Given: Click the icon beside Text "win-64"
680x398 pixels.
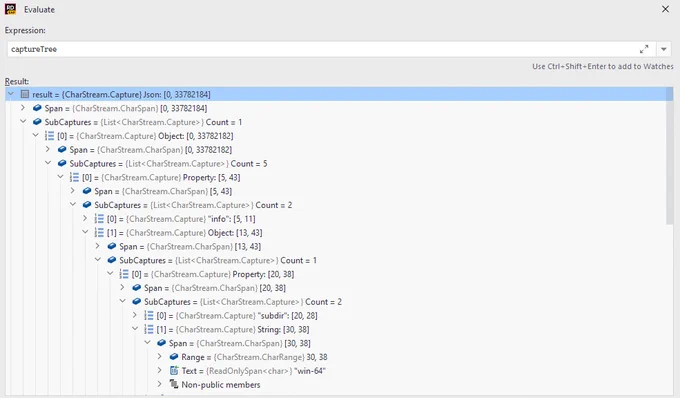Looking at the screenshot, I should point(174,370).
